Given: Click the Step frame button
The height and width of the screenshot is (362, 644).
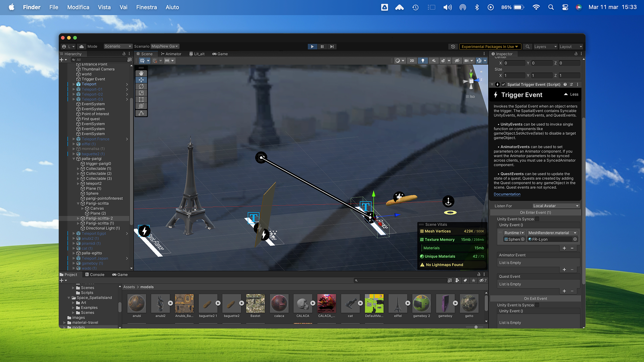Looking at the screenshot, I should point(332,47).
